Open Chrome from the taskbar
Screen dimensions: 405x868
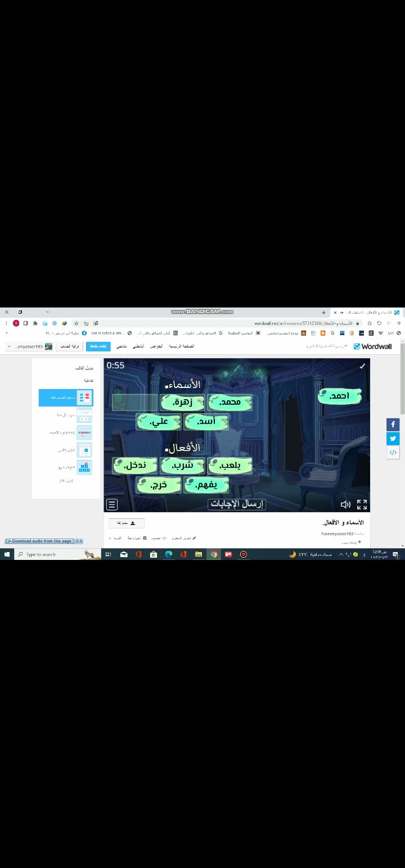tap(213, 554)
